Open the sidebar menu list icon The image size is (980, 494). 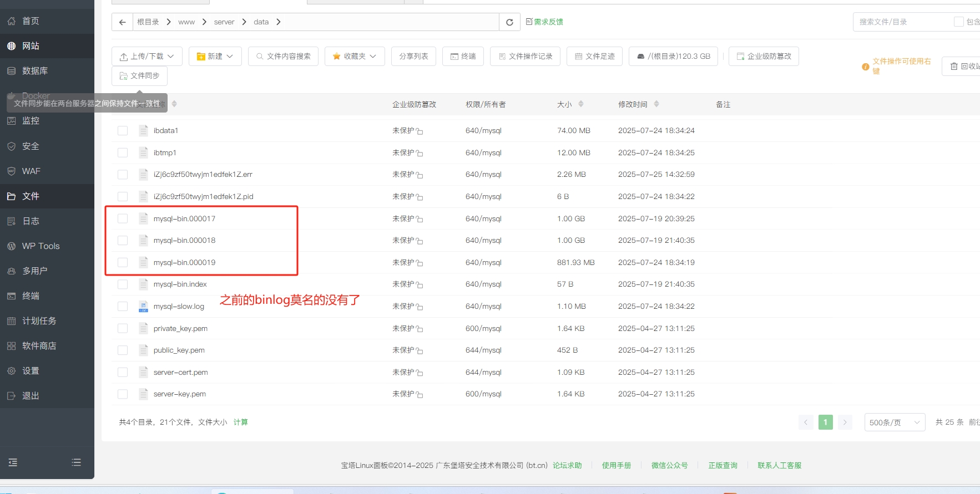click(77, 462)
